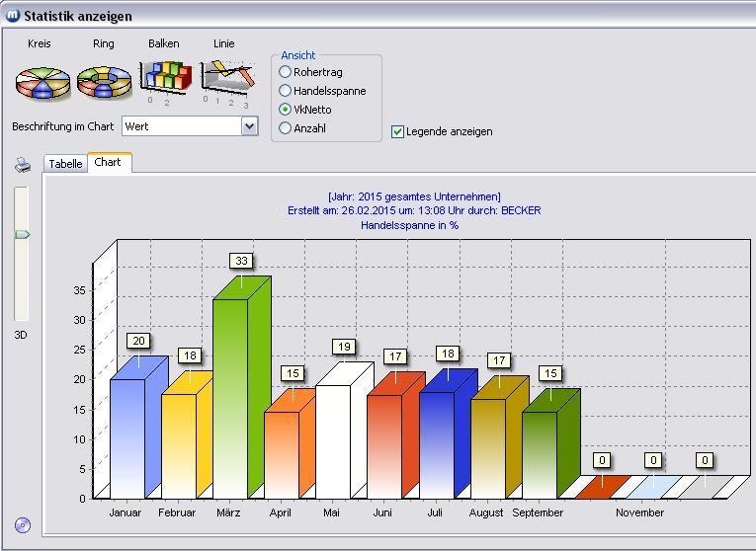Switch to the Linie line chart icon
756x551 pixels.
(x=226, y=77)
